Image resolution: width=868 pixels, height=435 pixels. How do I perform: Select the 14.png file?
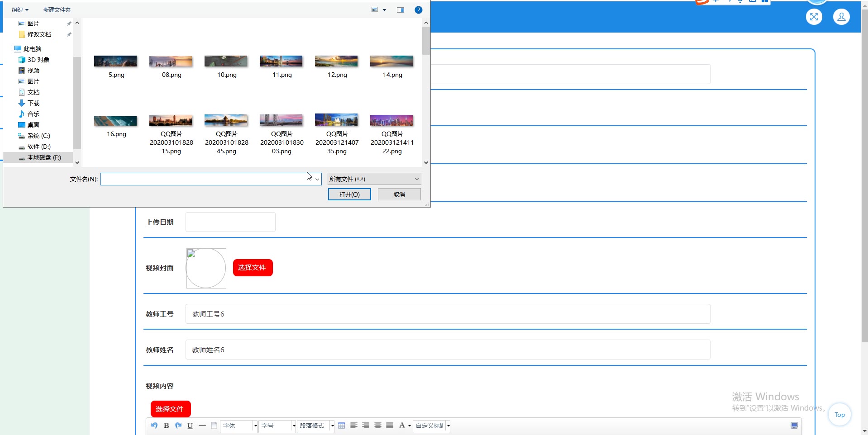[x=392, y=66]
